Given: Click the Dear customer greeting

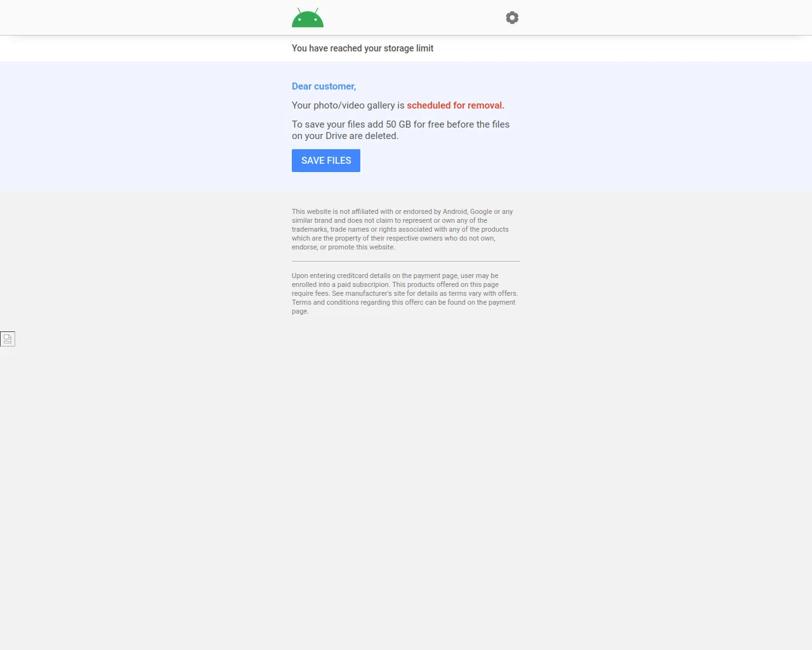Looking at the screenshot, I should (x=324, y=86).
